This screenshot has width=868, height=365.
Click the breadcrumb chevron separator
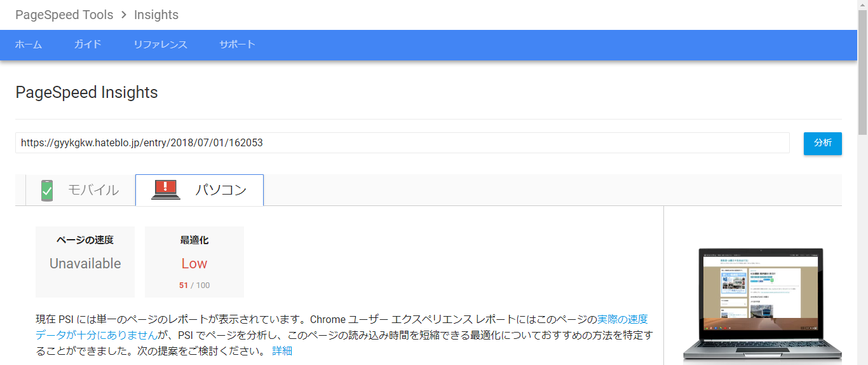pos(124,15)
